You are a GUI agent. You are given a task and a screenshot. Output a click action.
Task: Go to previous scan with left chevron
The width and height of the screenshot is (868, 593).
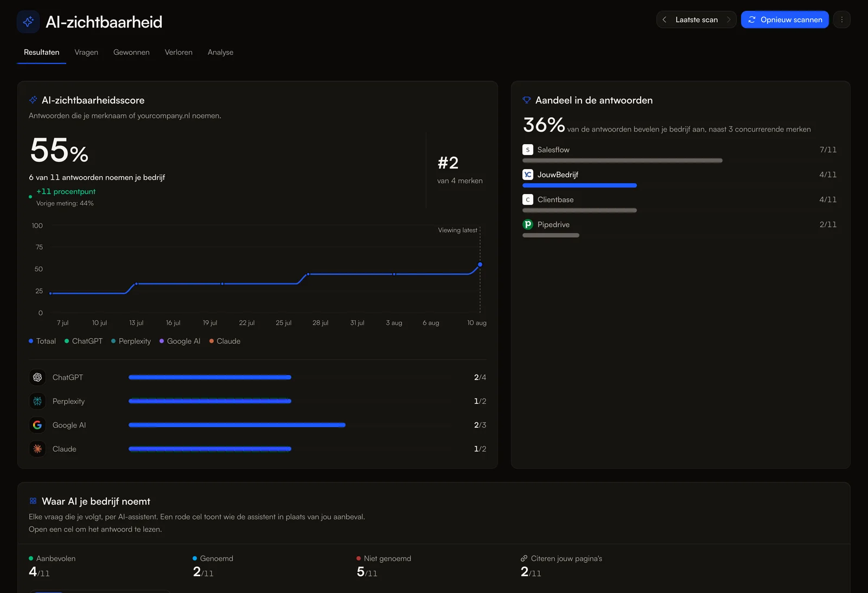tap(664, 20)
